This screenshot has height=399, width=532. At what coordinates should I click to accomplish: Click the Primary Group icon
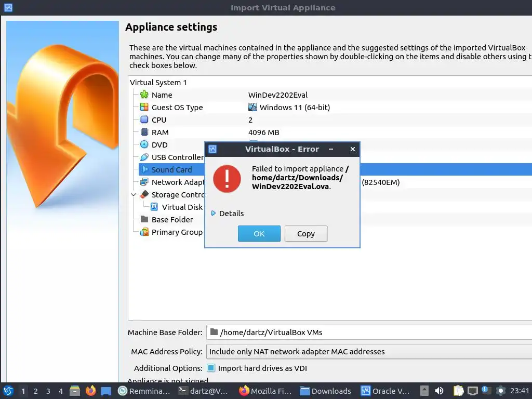point(144,232)
